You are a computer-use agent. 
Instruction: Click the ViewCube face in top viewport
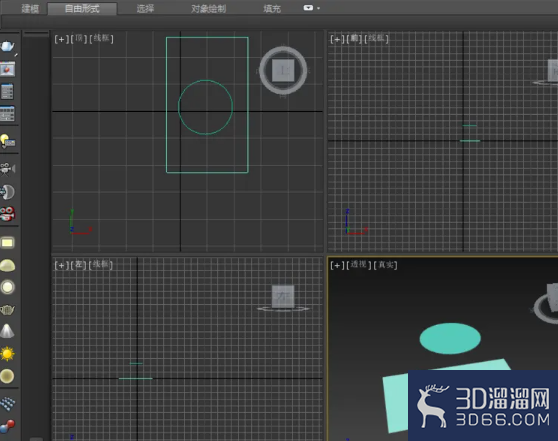(x=283, y=70)
